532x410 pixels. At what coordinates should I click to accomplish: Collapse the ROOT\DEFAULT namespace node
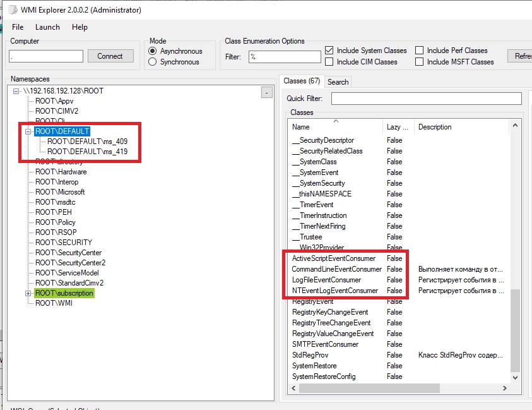(x=28, y=131)
